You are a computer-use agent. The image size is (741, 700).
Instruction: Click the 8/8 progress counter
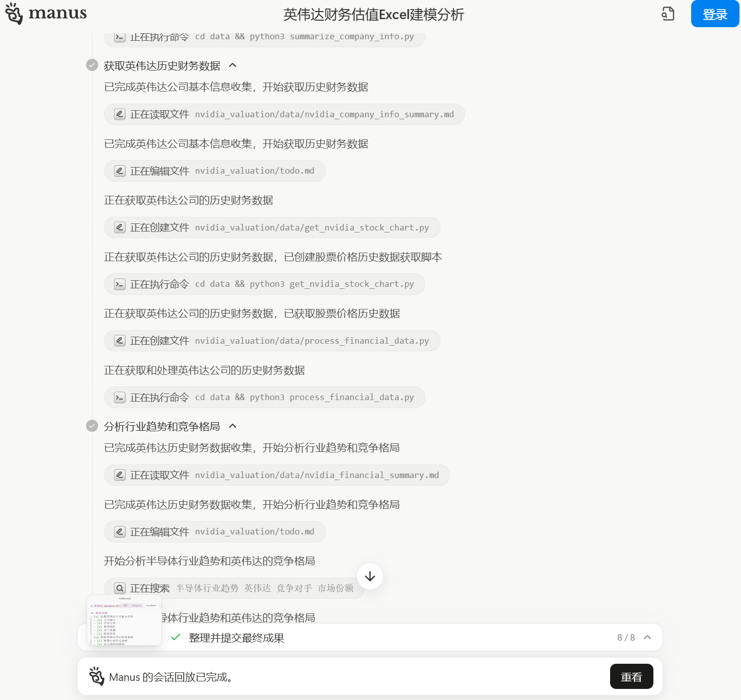click(626, 638)
